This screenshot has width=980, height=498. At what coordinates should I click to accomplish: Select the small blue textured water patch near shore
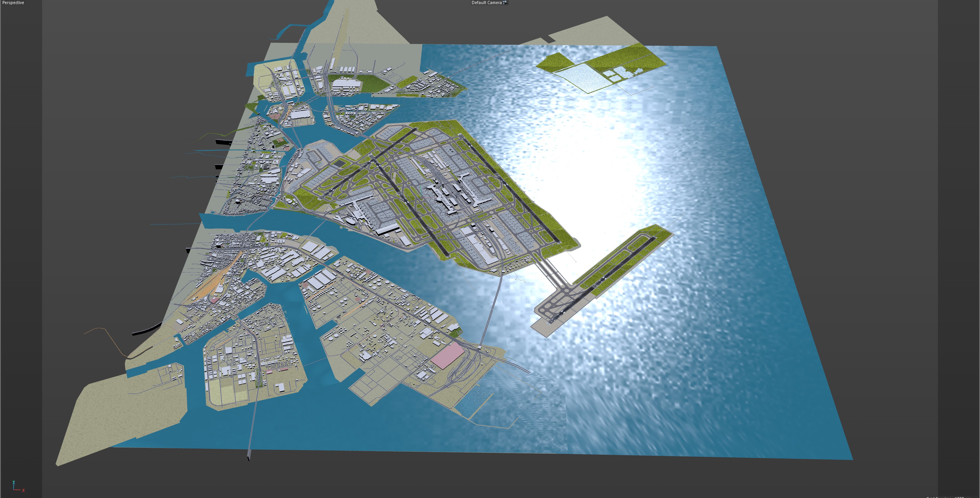(x=473, y=403)
